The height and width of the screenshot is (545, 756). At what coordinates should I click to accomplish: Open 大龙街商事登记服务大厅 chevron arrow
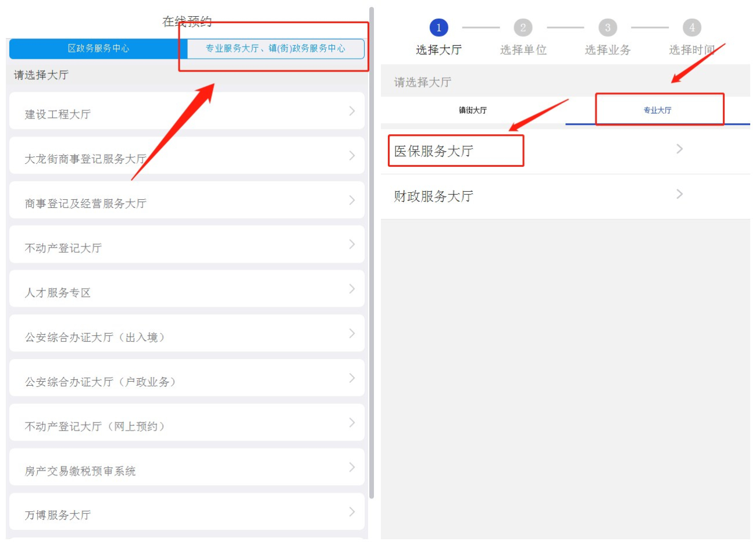(x=352, y=156)
